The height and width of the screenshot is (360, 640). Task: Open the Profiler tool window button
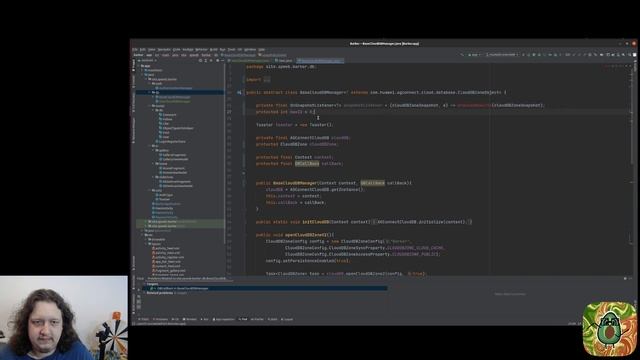[x=257, y=319]
